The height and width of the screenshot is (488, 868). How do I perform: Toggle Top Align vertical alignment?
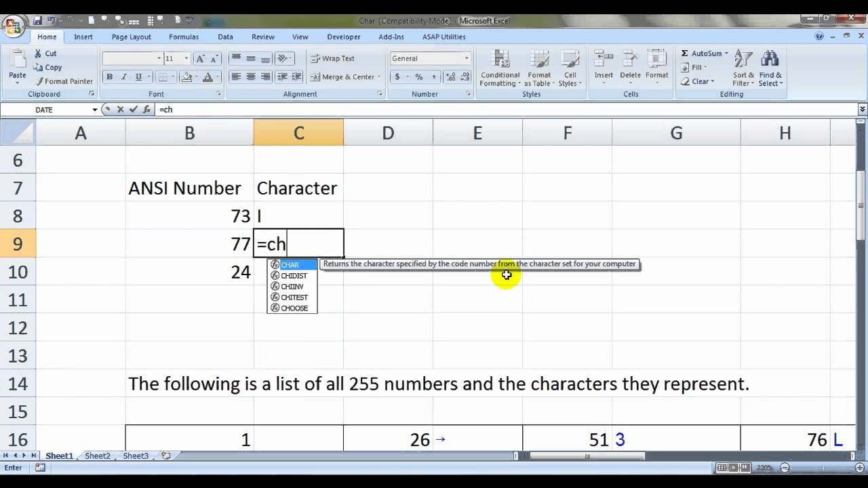(x=236, y=59)
